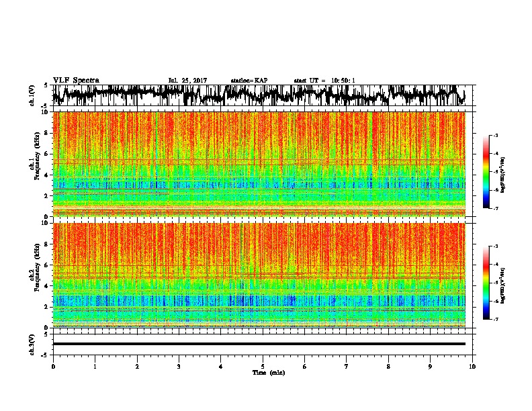
Task: Click the "Time (min)" x-axis label
Action: [269, 373]
